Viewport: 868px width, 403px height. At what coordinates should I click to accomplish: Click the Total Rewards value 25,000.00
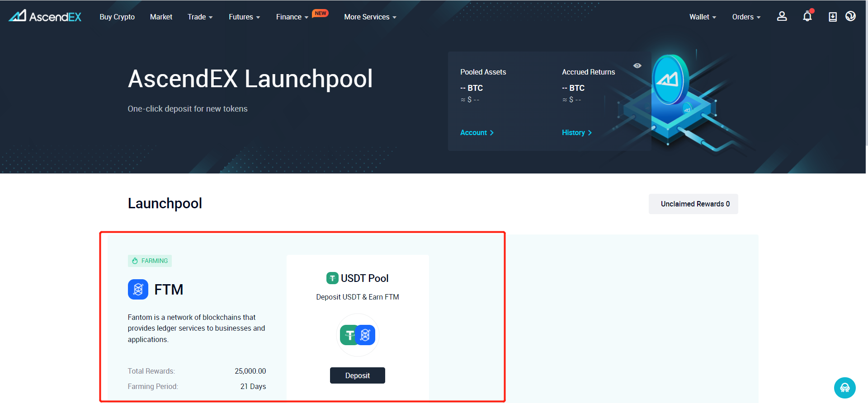(x=250, y=371)
